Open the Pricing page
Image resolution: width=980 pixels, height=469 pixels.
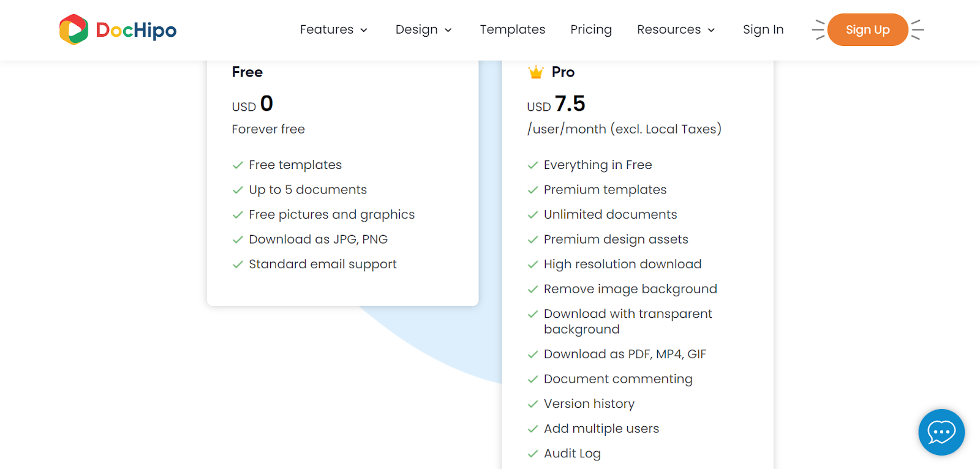pyautogui.click(x=590, y=29)
